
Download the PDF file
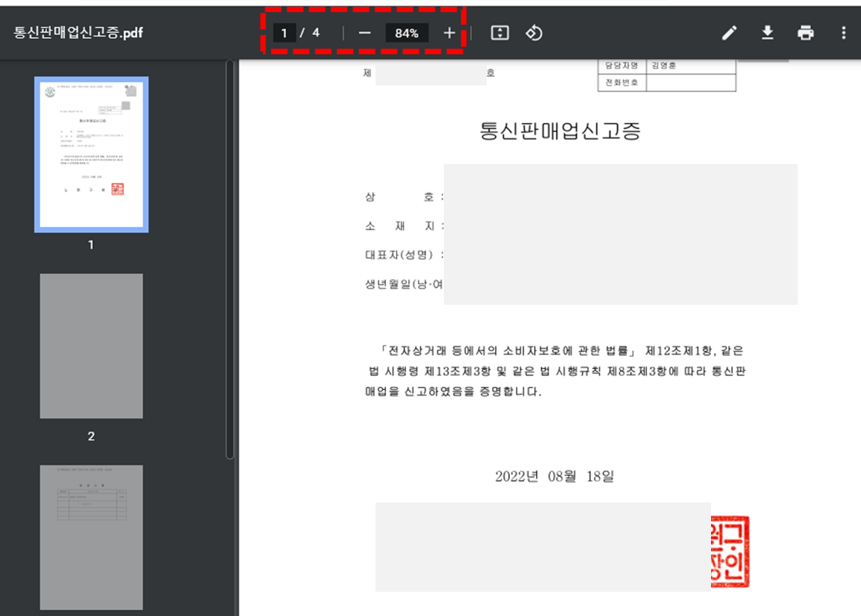pyautogui.click(x=768, y=33)
